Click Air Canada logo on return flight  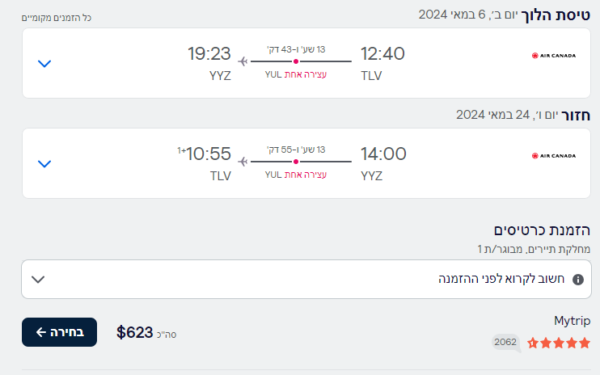(553, 156)
